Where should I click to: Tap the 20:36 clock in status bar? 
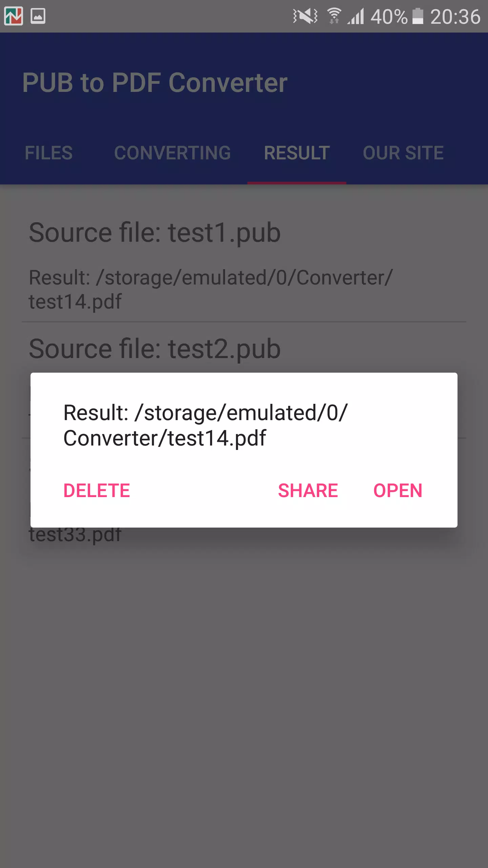(455, 17)
